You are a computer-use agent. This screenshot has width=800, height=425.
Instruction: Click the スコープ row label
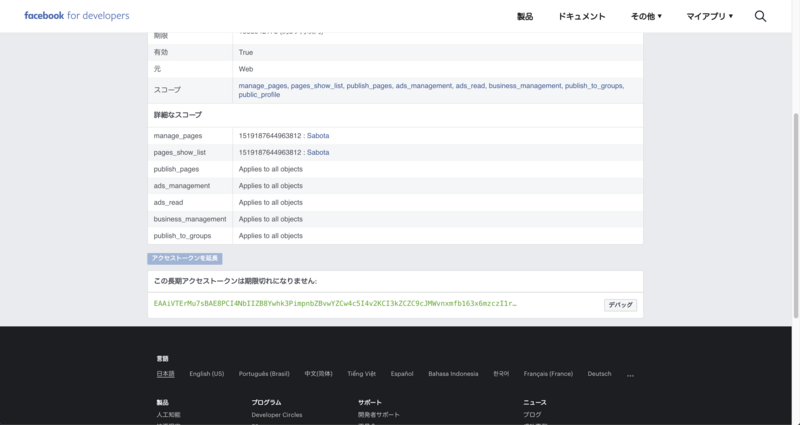(167, 90)
